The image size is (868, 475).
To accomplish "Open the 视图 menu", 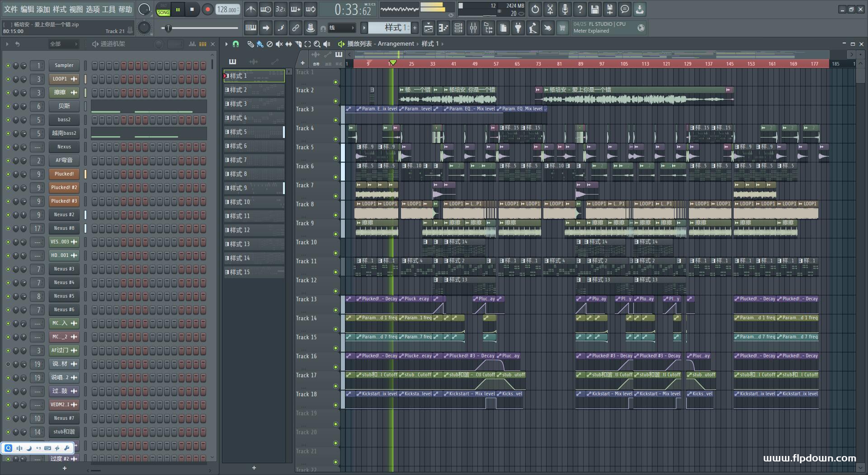I will (x=76, y=9).
